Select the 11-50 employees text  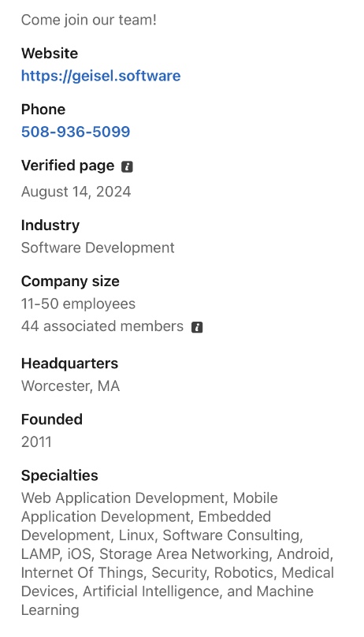tap(78, 304)
